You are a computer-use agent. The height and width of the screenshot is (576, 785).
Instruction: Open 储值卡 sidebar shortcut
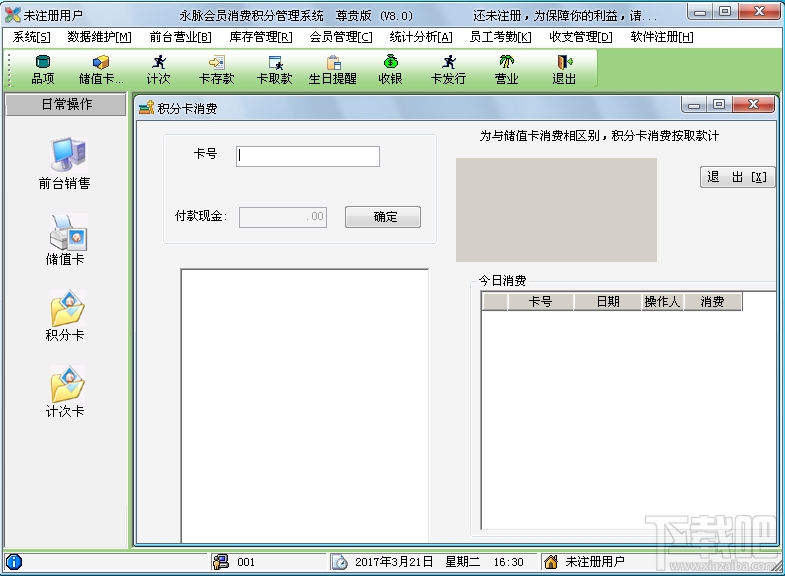(65, 240)
